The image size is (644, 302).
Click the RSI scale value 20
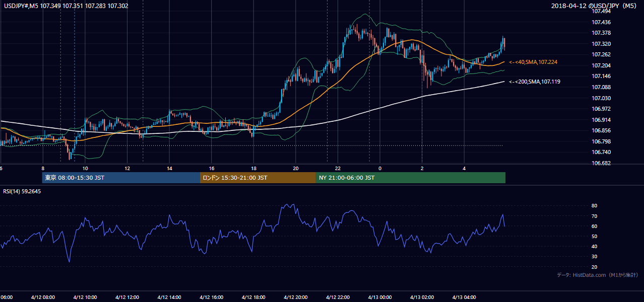click(x=595, y=267)
